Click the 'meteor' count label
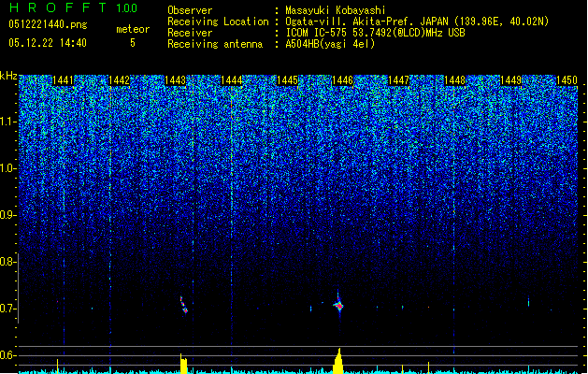Viewport: 588px width, 374px height. point(133,29)
